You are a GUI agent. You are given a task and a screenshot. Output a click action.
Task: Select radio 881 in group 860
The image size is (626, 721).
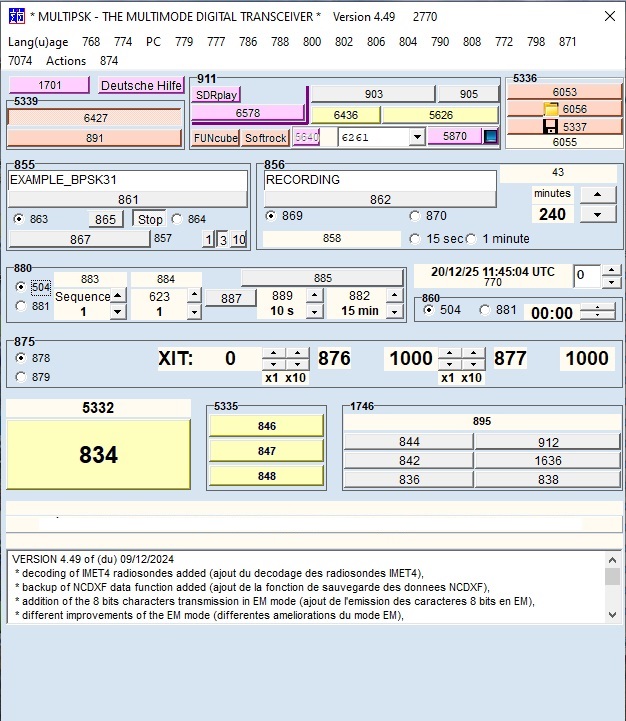click(x=485, y=310)
